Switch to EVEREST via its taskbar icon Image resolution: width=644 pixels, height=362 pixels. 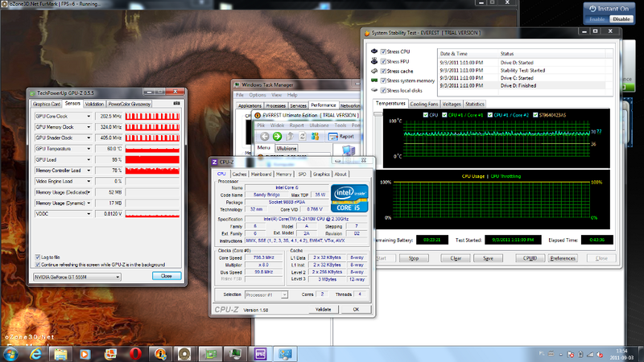tap(160, 354)
